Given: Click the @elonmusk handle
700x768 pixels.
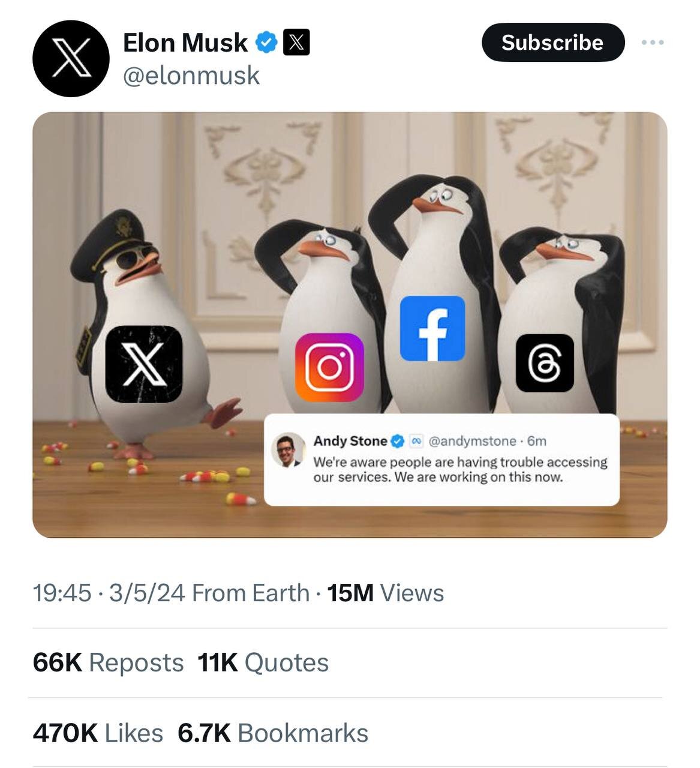Looking at the screenshot, I should click(191, 76).
